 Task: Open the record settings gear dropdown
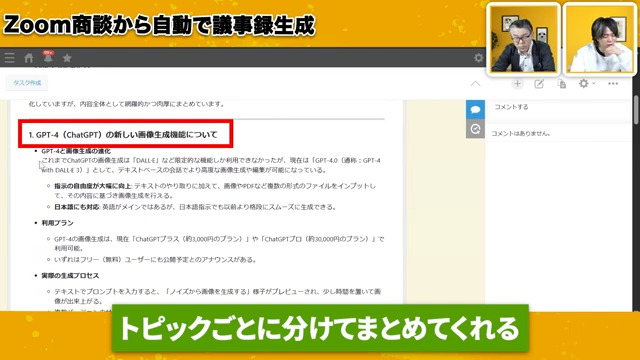[x=587, y=84]
